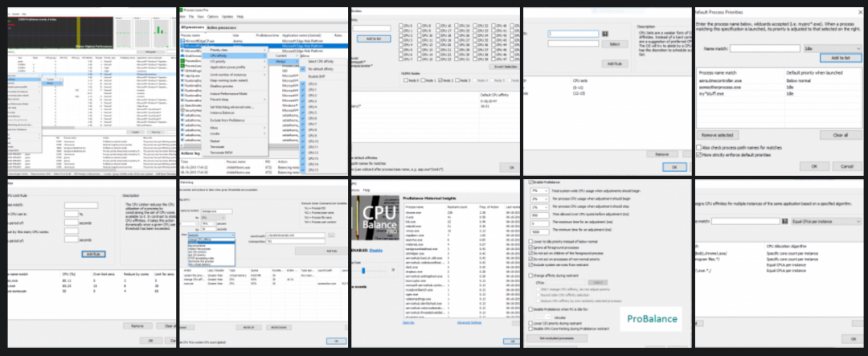868x356 pixels.
Task: Toggle Exclude system services from restraint
Action: (530, 265)
